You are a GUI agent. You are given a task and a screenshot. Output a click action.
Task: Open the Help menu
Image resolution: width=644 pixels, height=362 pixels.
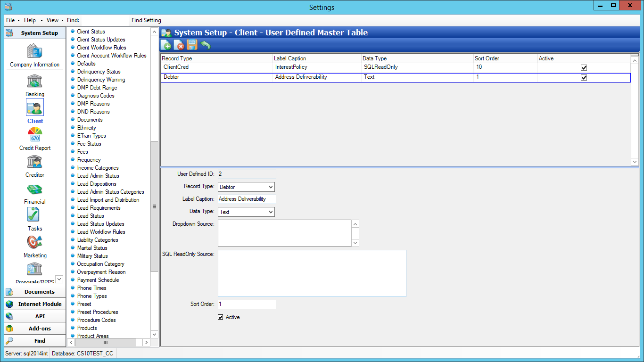[x=33, y=20]
